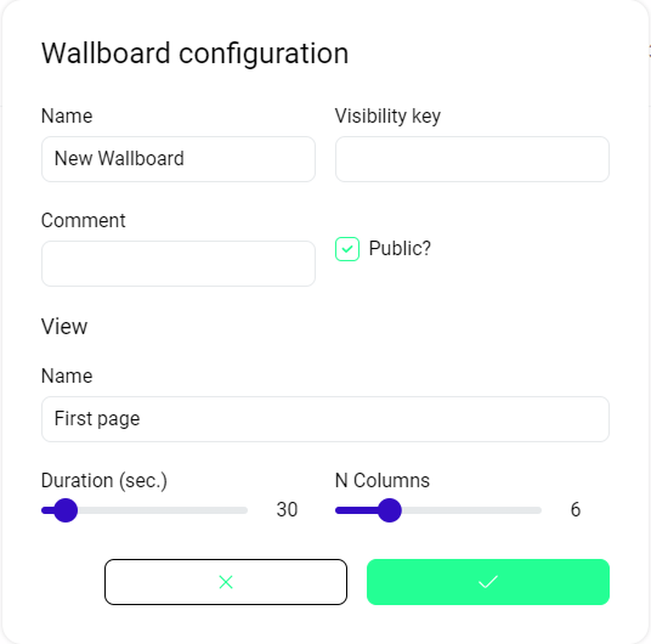Toggle the Public? checkbox
Image resolution: width=651 pixels, height=644 pixels.
(x=347, y=249)
